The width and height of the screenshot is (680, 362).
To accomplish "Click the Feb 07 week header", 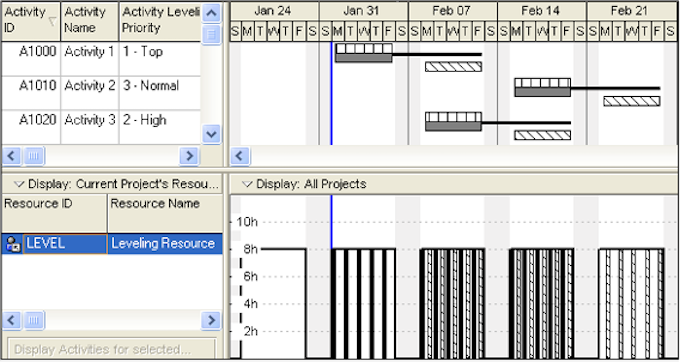I will [x=453, y=11].
